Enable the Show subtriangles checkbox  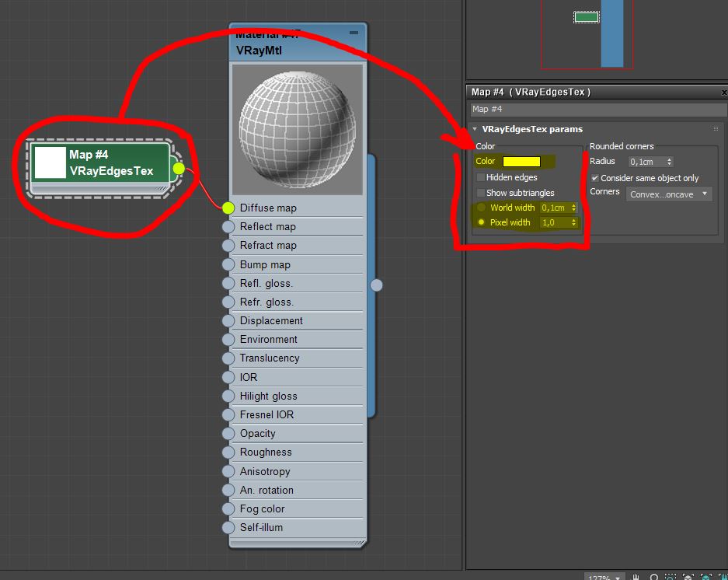[x=481, y=193]
